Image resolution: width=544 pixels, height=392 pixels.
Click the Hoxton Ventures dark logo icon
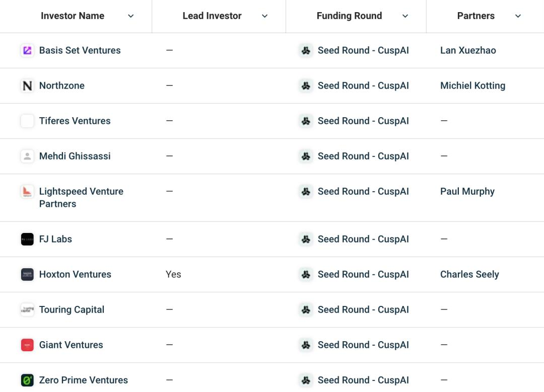pos(27,275)
